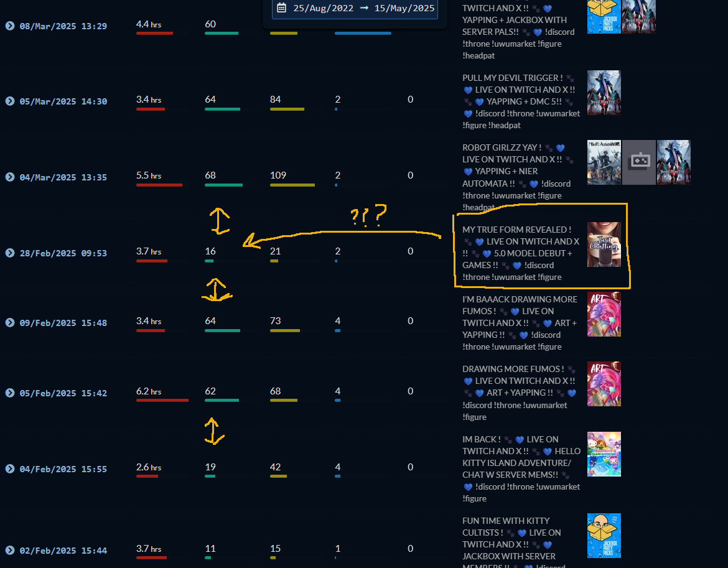
Task: Expand the 08/Mar/2025 13:29 stream row
Action: 10,26
